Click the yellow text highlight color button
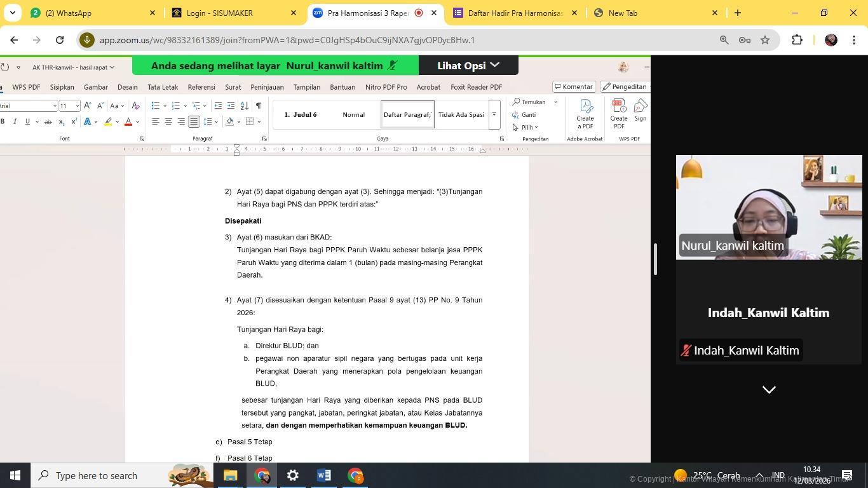Image resolution: width=868 pixels, height=488 pixels. click(x=109, y=122)
